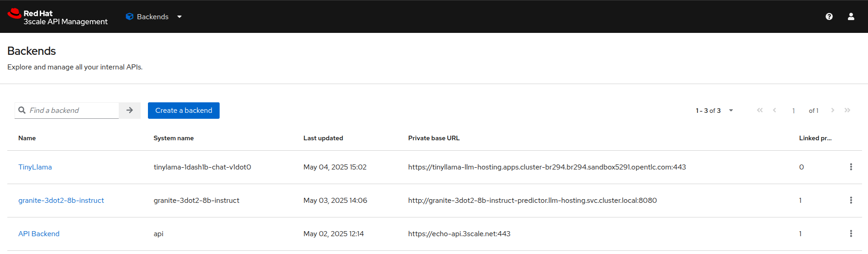Open kebab menu for TinyLlama row
868x254 pixels.
tap(851, 167)
